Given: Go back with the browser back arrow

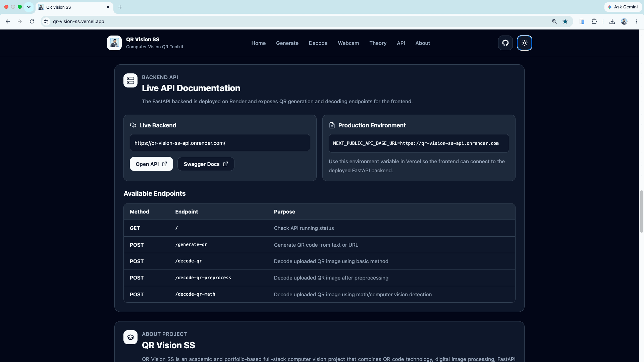Looking at the screenshot, I should tap(8, 21).
